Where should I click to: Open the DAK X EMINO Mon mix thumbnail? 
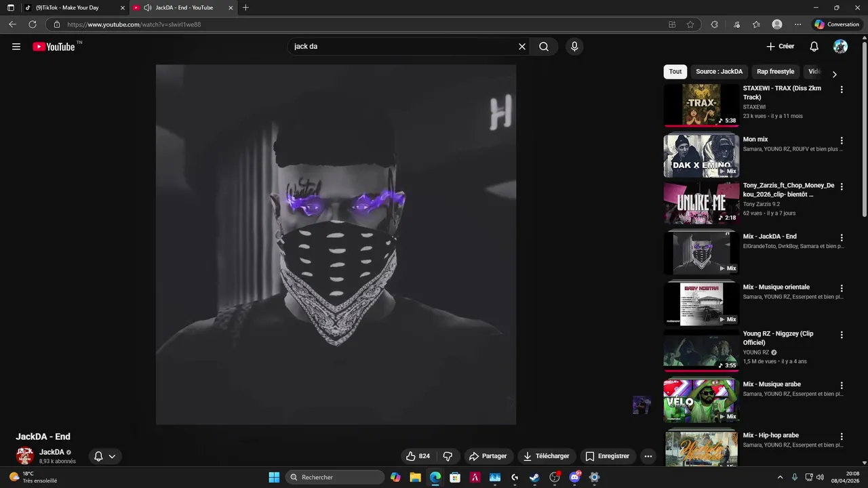point(701,156)
